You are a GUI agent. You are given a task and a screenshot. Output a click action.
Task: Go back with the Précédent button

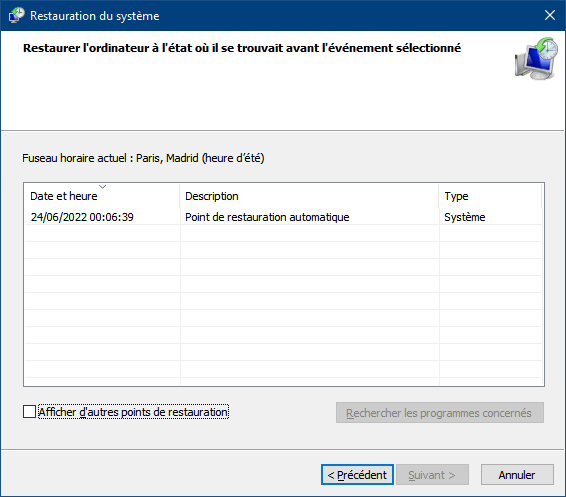click(357, 475)
